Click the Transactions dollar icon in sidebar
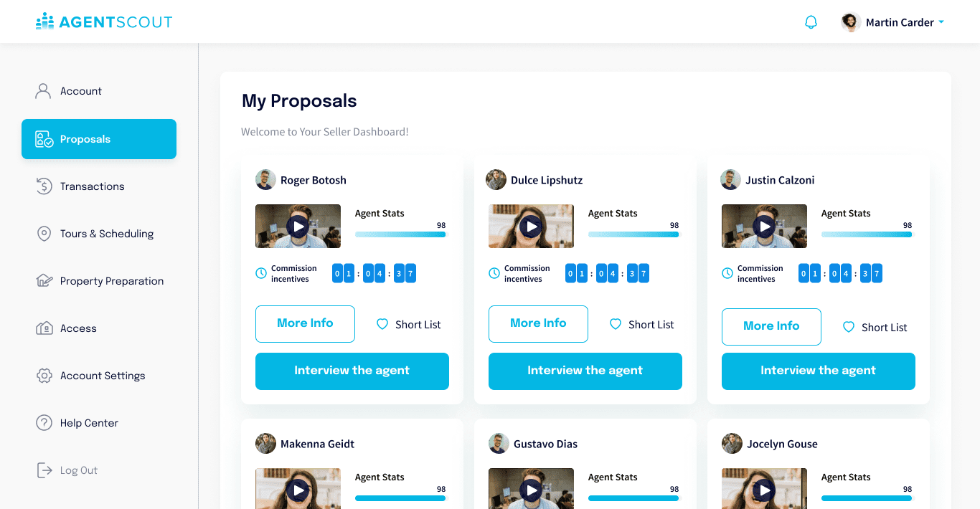The image size is (980, 509). pos(44,186)
